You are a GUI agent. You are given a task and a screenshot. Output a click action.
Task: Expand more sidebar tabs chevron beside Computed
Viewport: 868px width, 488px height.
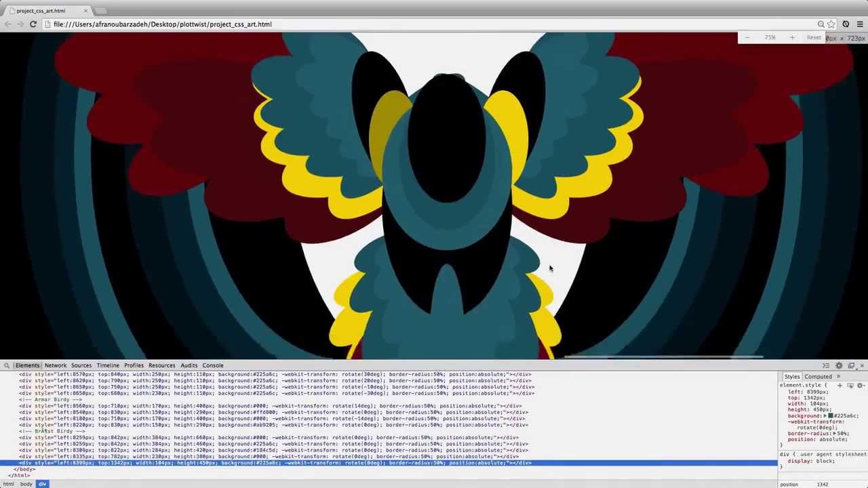coord(838,377)
